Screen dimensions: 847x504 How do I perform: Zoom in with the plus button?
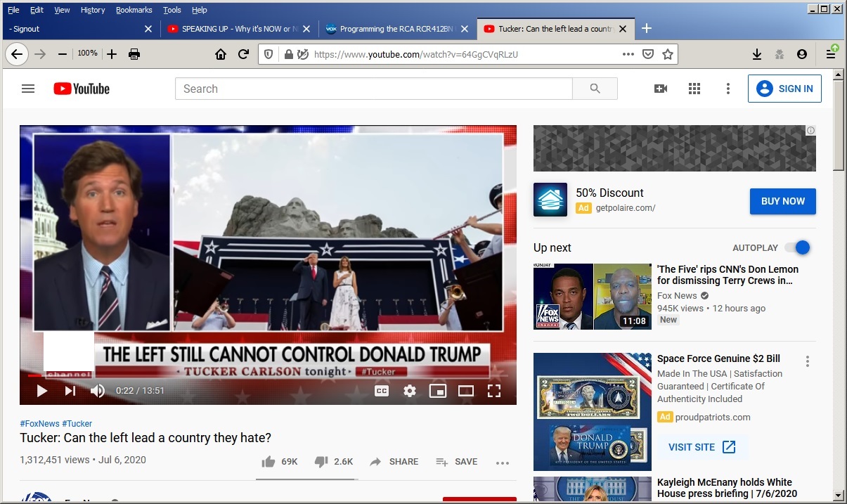click(x=112, y=54)
